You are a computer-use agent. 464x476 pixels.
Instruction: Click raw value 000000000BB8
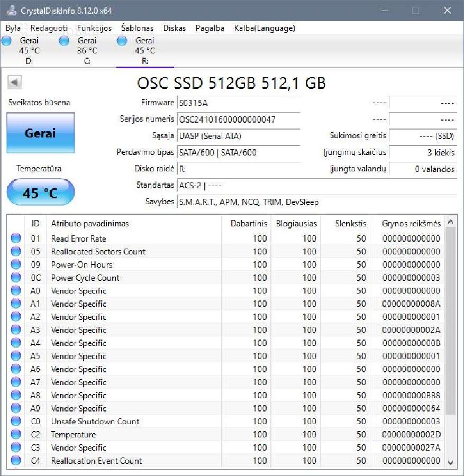coord(411,395)
